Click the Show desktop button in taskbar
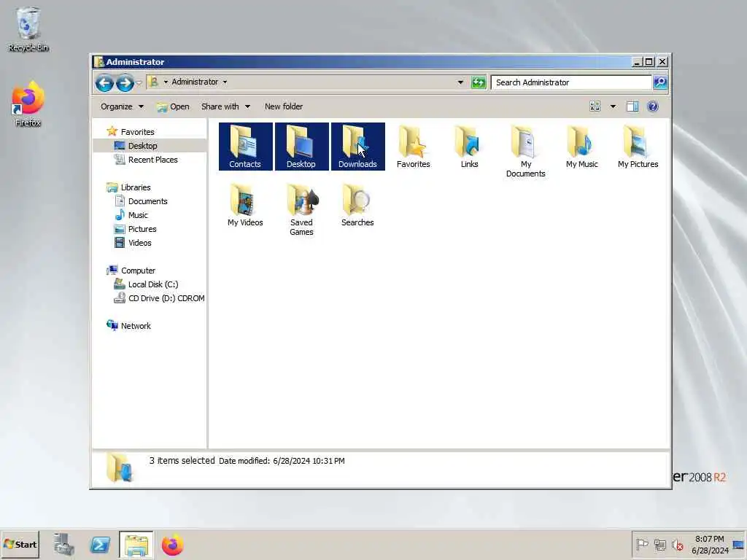Image resolution: width=747 pixels, height=560 pixels. [x=739, y=545]
